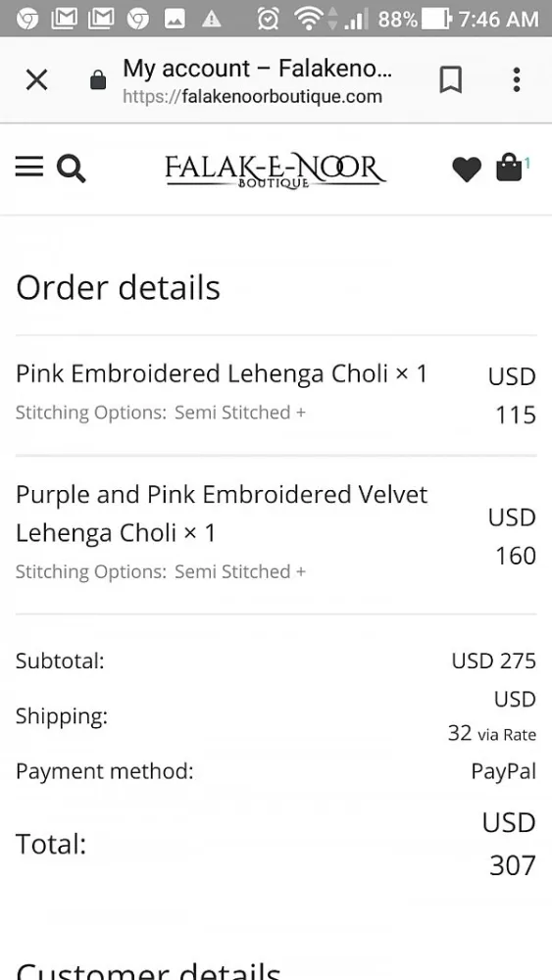Screen dimensions: 552x980
Task: Tap the picture notification icon in status bar
Action: click(x=175, y=20)
